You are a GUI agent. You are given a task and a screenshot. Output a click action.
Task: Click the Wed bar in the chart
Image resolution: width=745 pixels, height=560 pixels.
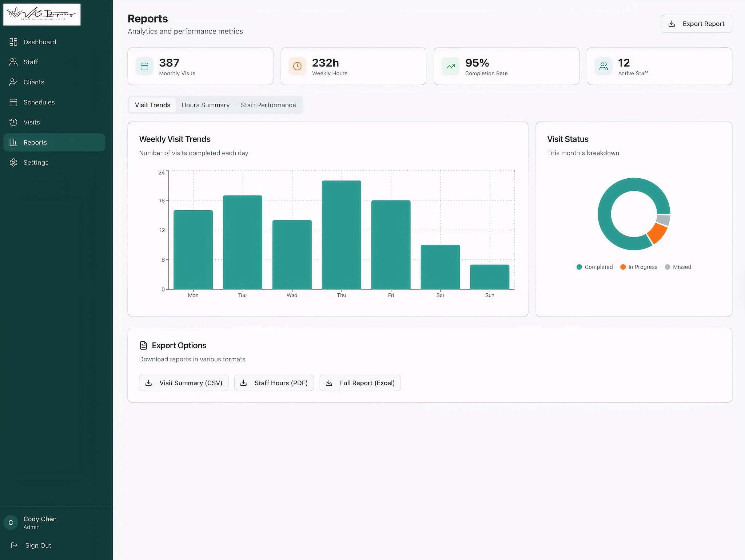click(x=292, y=255)
